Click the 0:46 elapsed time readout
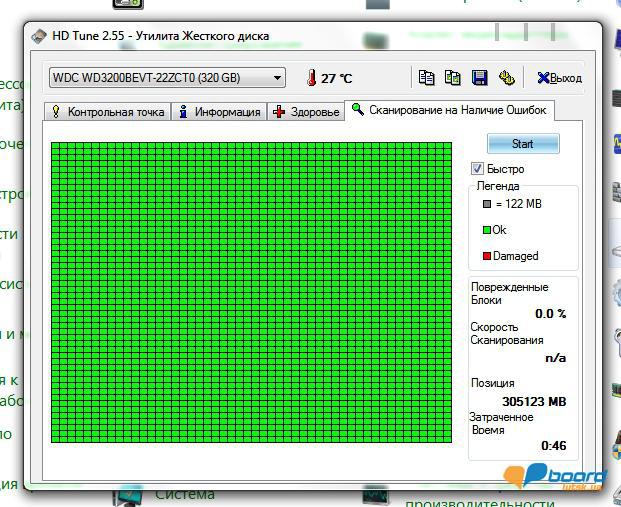Image resolution: width=621 pixels, height=507 pixels. tap(553, 445)
